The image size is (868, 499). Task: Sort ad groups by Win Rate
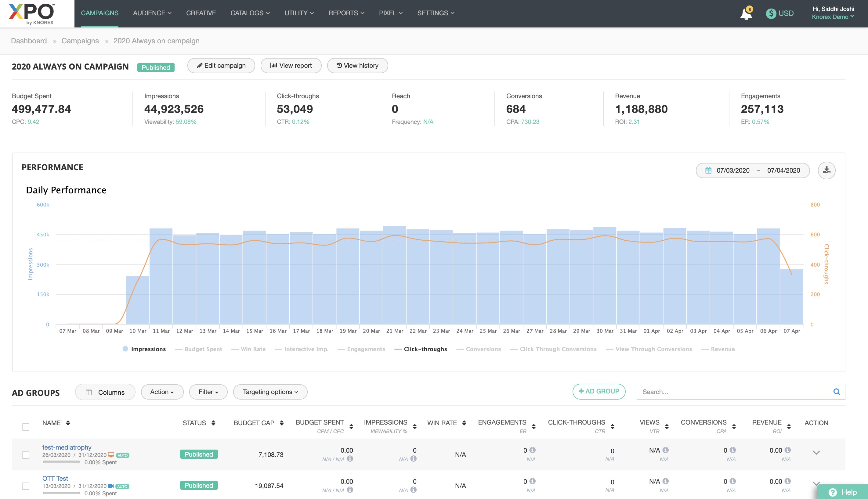click(464, 423)
